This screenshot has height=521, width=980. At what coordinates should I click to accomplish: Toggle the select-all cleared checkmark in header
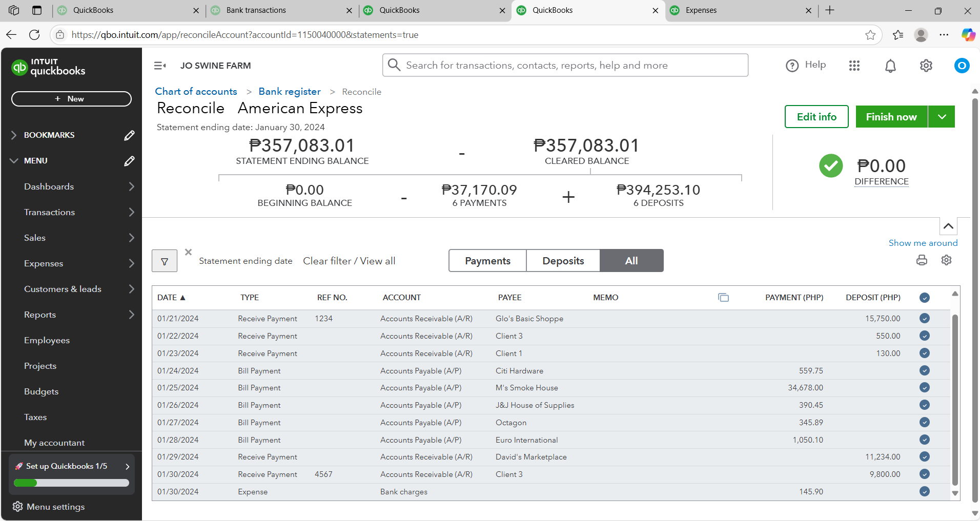click(x=924, y=298)
